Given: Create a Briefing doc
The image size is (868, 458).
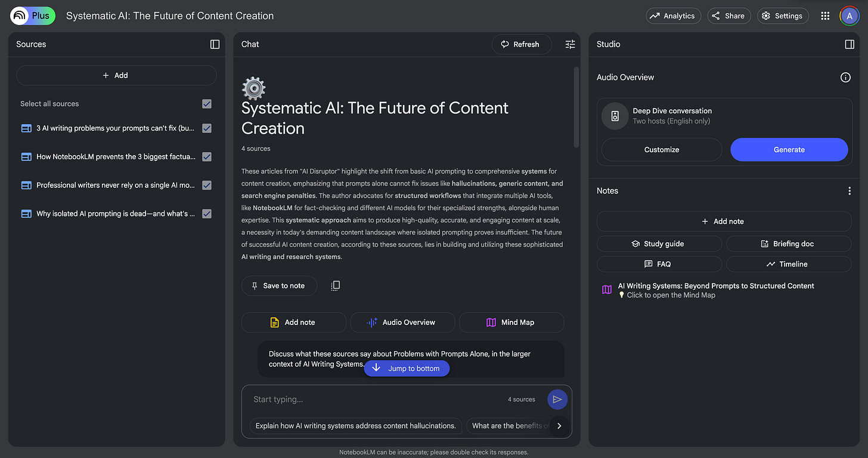Looking at the screenshot, I should 789,244.
